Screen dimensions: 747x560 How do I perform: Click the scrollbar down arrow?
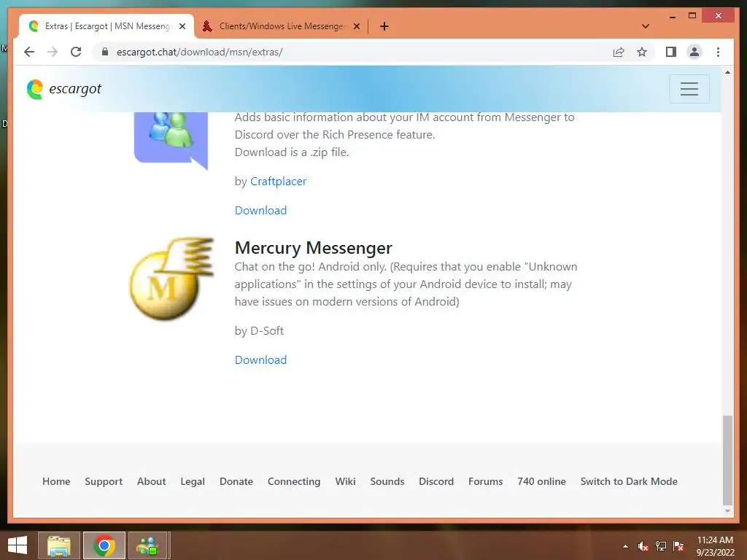[727, 511]
